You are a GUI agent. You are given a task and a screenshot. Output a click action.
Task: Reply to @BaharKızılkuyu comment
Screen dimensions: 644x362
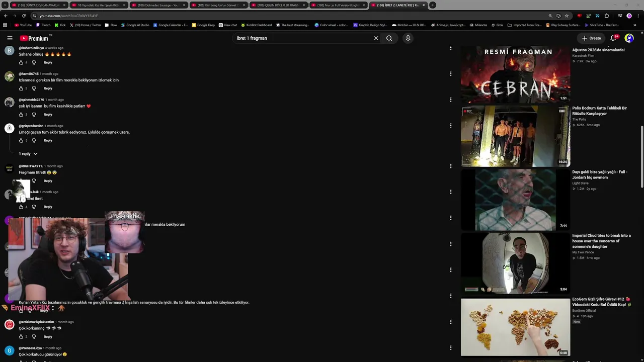tap(48, 62)
